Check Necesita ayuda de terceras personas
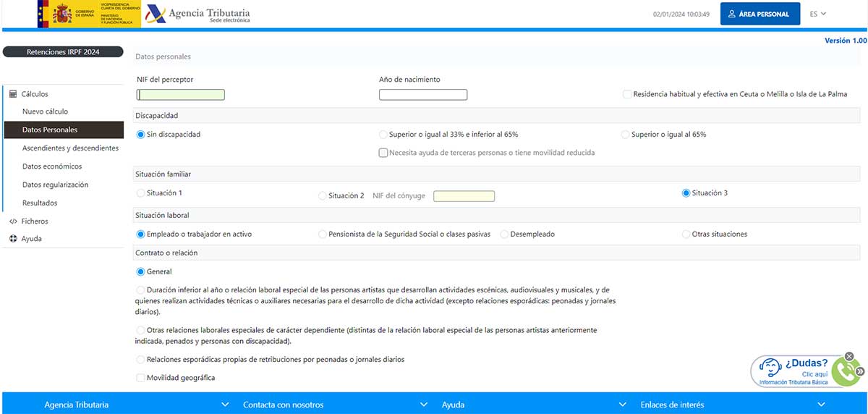This screenshot has height=414, width=868. (383, 153)
